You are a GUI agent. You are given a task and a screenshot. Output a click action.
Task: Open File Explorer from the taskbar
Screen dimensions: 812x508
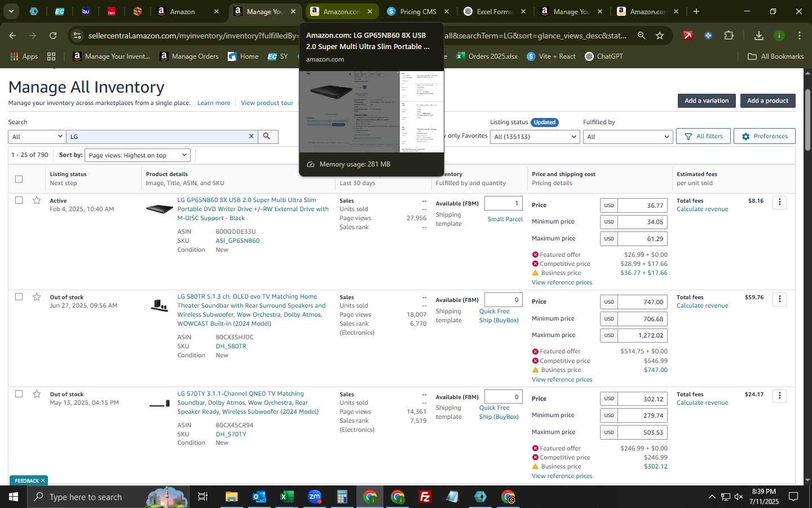click(231, 497)
